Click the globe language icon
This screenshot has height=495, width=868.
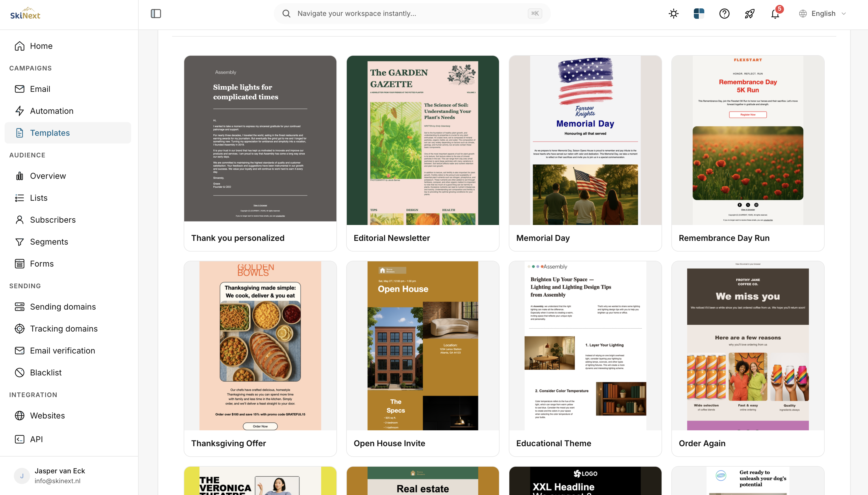click(x=803, y=14)
